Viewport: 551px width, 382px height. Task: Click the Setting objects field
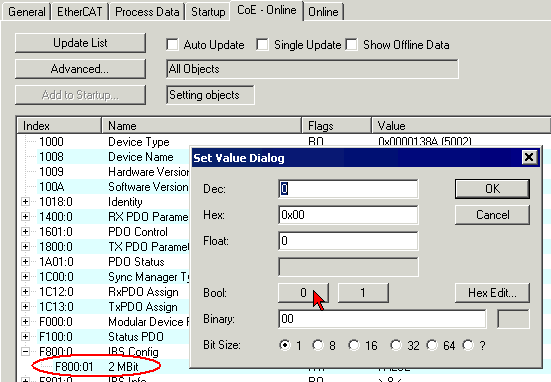[210, 95]
